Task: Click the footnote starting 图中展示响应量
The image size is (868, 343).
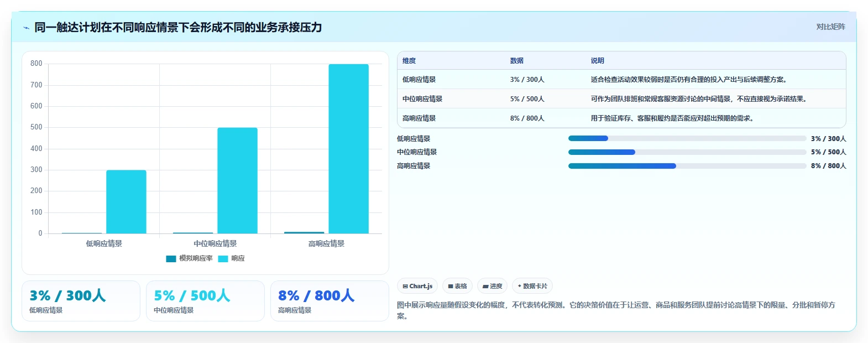Action: click(616, 310)
